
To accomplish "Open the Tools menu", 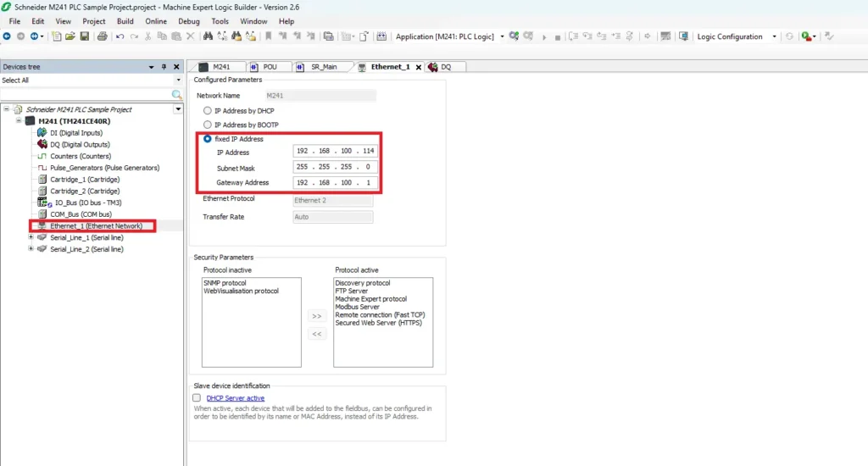I will point(220,21).
